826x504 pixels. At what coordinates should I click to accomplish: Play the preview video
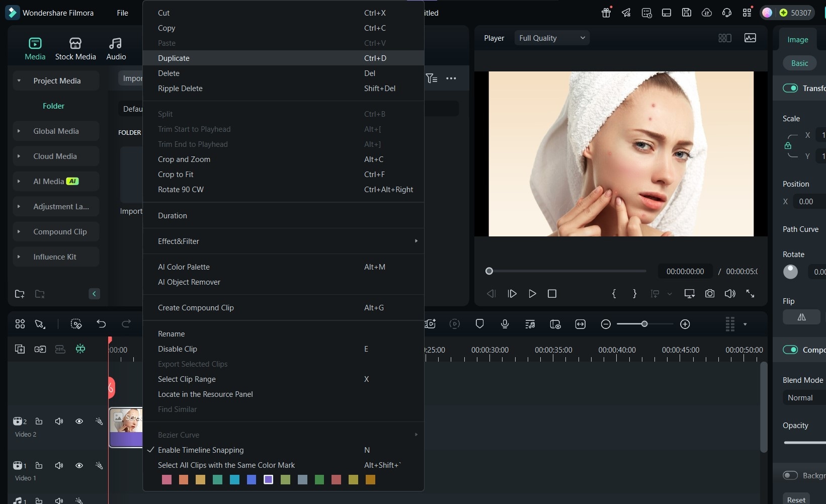click(x=532, y=293)
